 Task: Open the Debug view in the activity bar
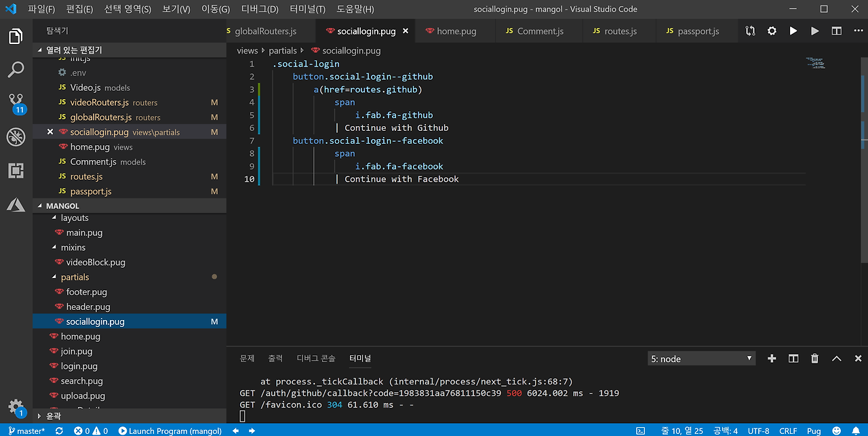coord(16,137)
